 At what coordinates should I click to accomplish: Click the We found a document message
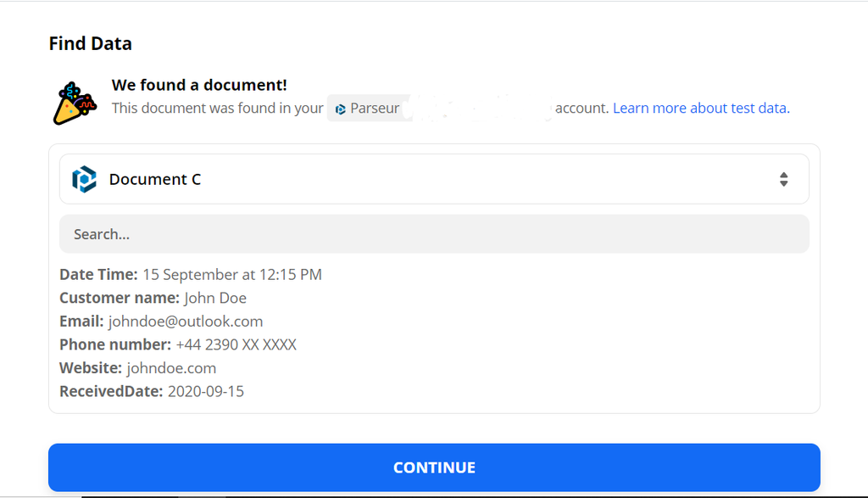coord(198,85)
